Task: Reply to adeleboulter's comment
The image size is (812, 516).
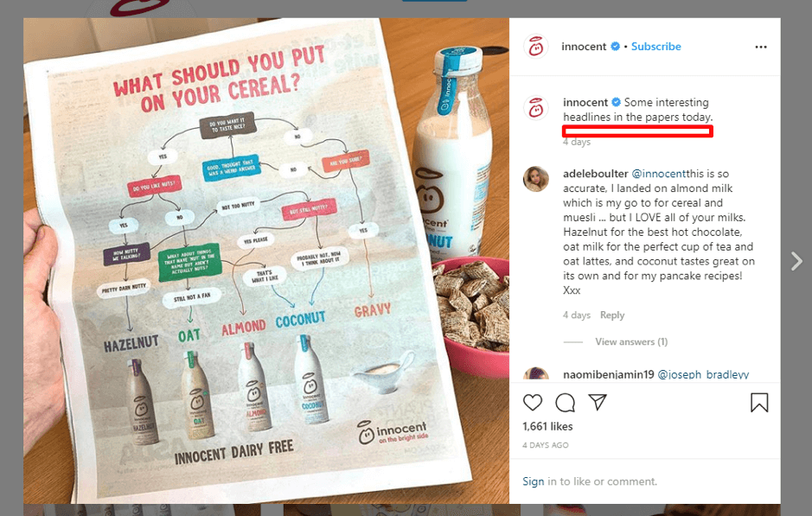Action: point(612,315)
